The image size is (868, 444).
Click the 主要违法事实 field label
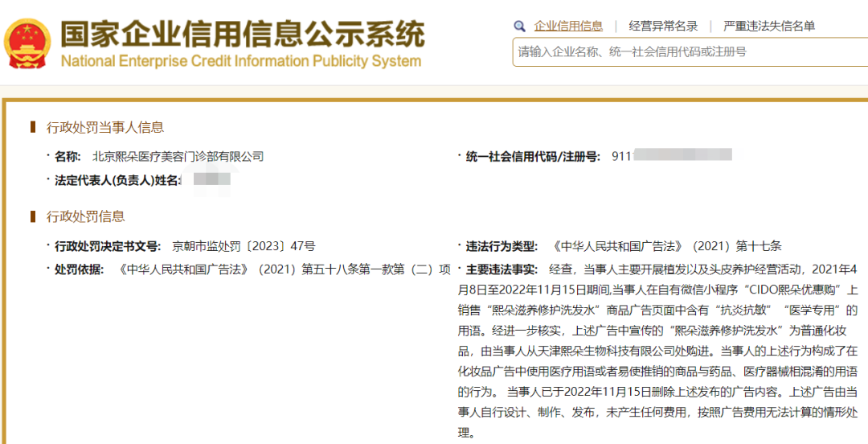[502, 269]
